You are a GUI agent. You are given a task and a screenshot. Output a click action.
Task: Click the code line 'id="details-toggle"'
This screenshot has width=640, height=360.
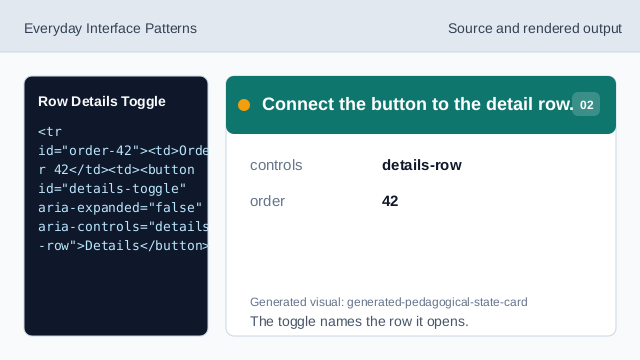(x=112, y=189)
